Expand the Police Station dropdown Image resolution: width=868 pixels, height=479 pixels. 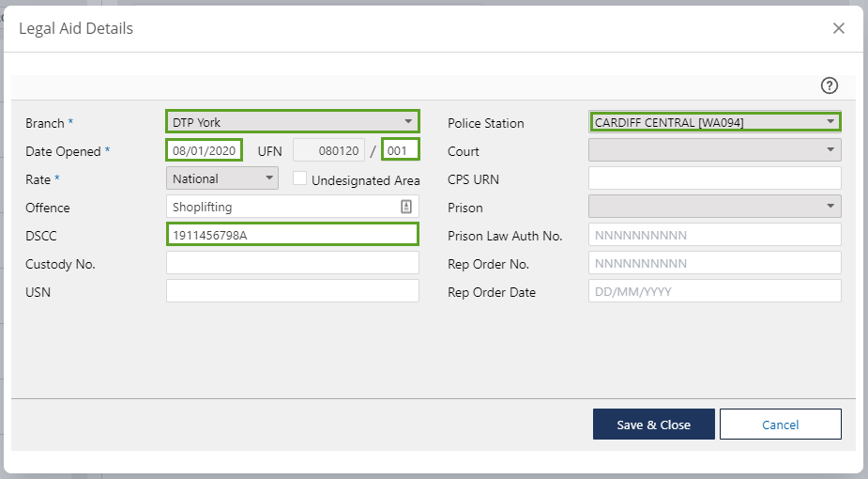click(714, 122)
